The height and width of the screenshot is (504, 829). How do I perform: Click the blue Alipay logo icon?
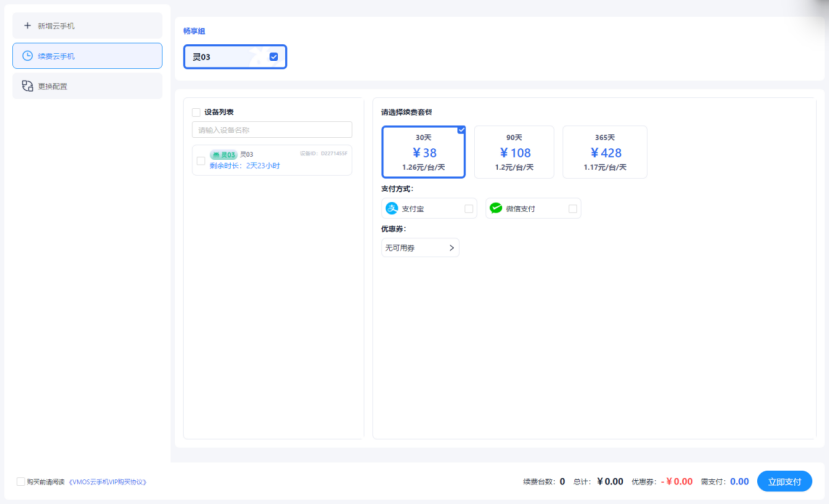[392, 208]
